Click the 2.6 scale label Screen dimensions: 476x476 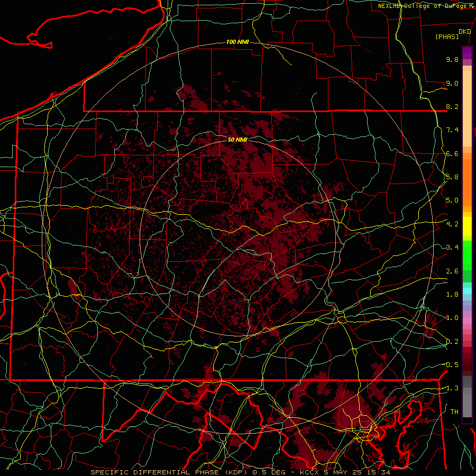452,271
